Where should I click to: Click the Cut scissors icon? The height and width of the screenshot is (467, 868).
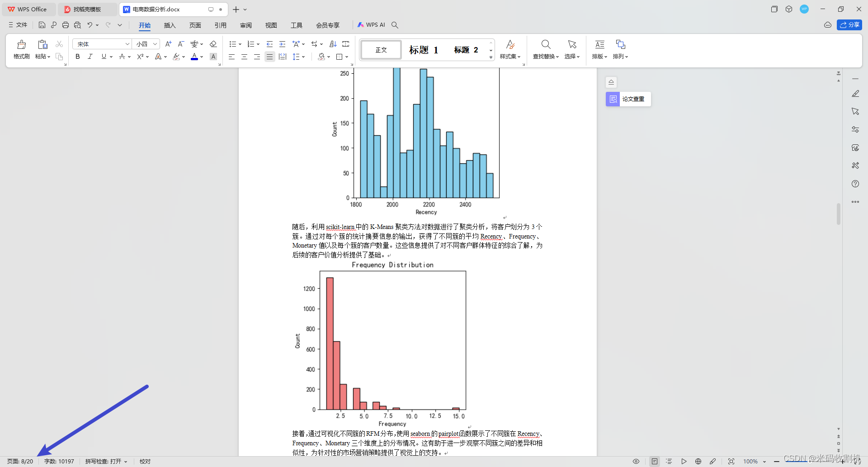59,44
